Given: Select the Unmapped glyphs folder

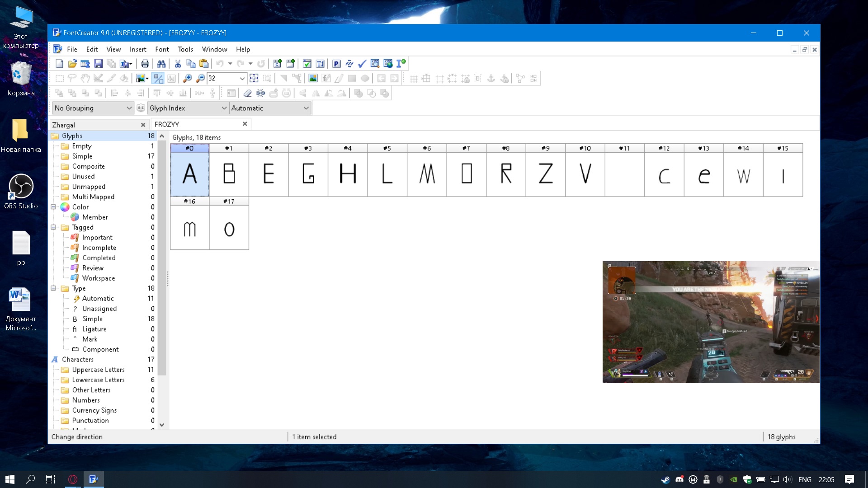Looking at the screenshot, I should pos(89,187).
